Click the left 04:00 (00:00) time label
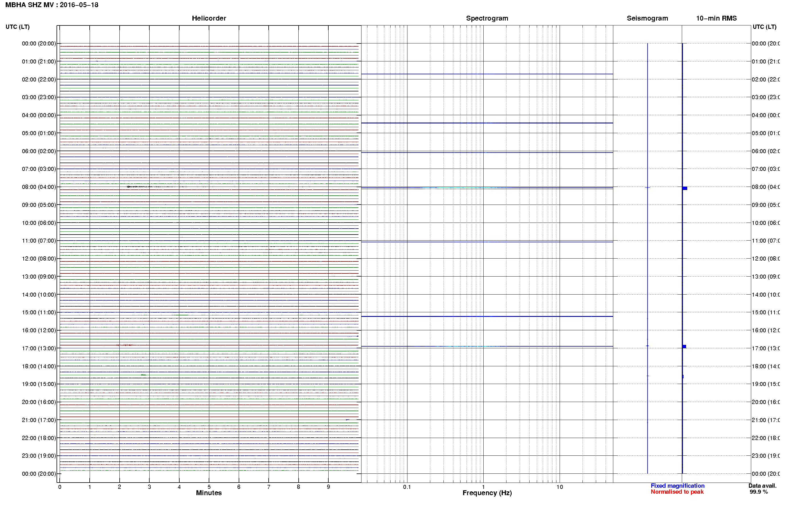Image resolution: width=812 pixels, height=508 pixels. [x=39, y=115]
